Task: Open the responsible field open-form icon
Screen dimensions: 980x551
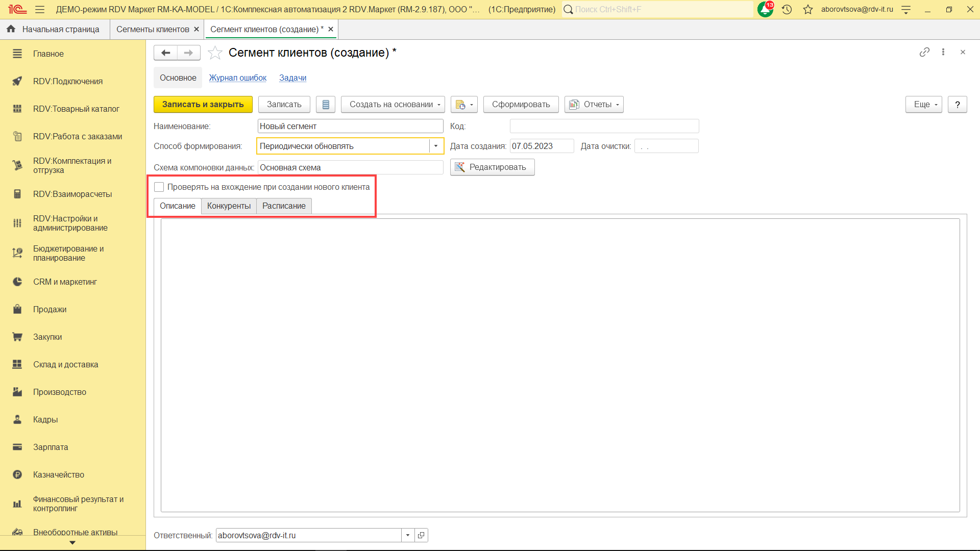Action: point(421,535)
